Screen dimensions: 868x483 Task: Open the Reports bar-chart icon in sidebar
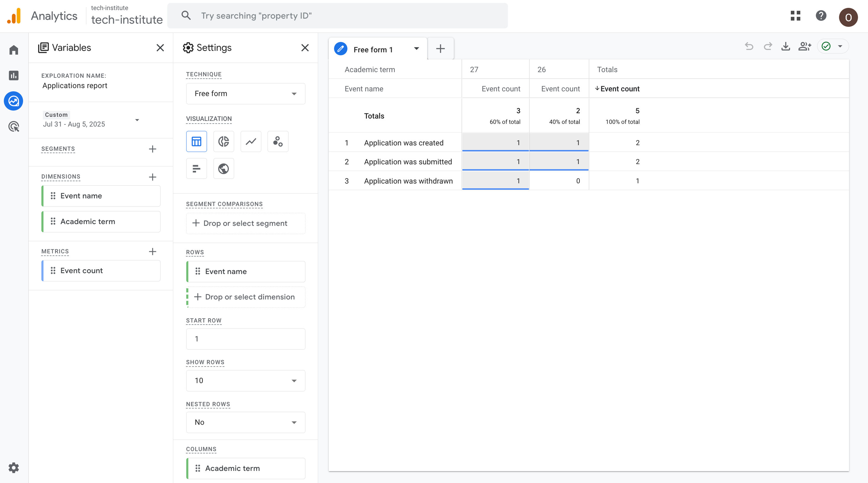click(14, 75)
